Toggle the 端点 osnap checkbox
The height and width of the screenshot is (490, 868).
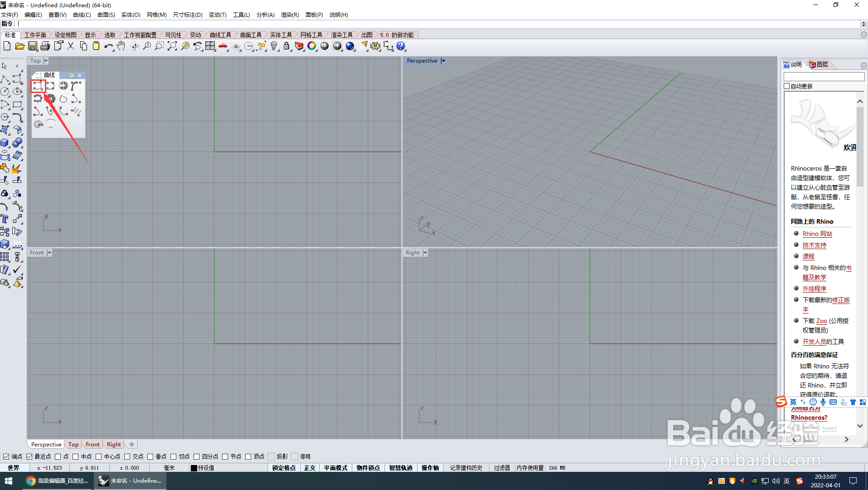click(x=6, y=456)
